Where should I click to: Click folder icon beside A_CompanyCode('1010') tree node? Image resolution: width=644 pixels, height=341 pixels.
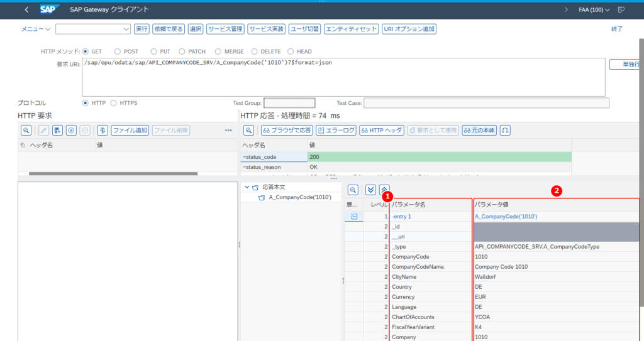point(262,197)
